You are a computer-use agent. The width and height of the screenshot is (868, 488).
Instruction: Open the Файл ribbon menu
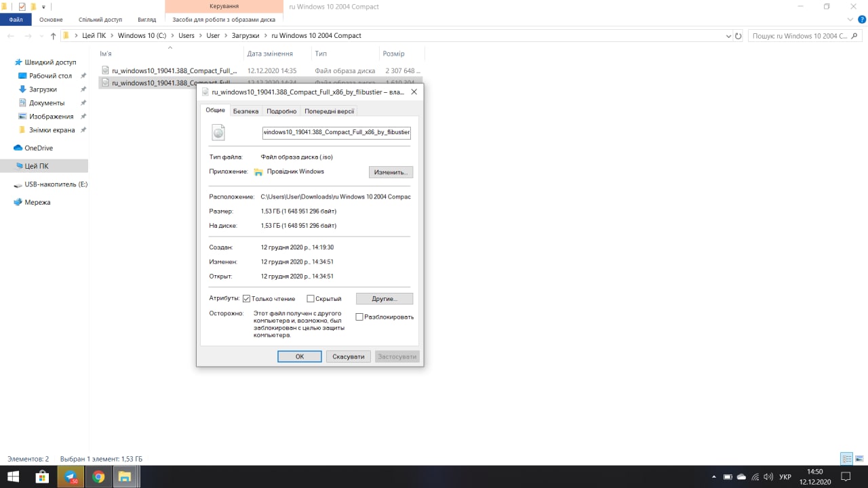(16, 20)
